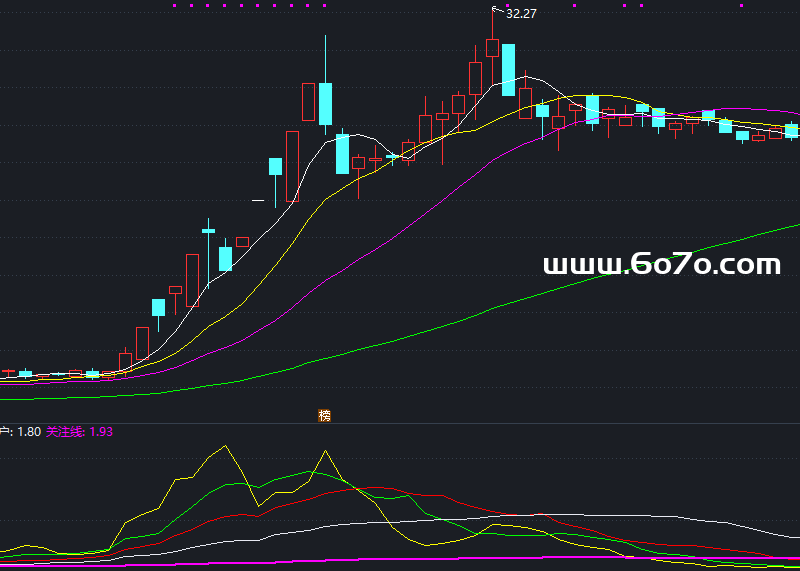
Task: Click the small white horizontal dash candle
Action: (x=258, y=201)
